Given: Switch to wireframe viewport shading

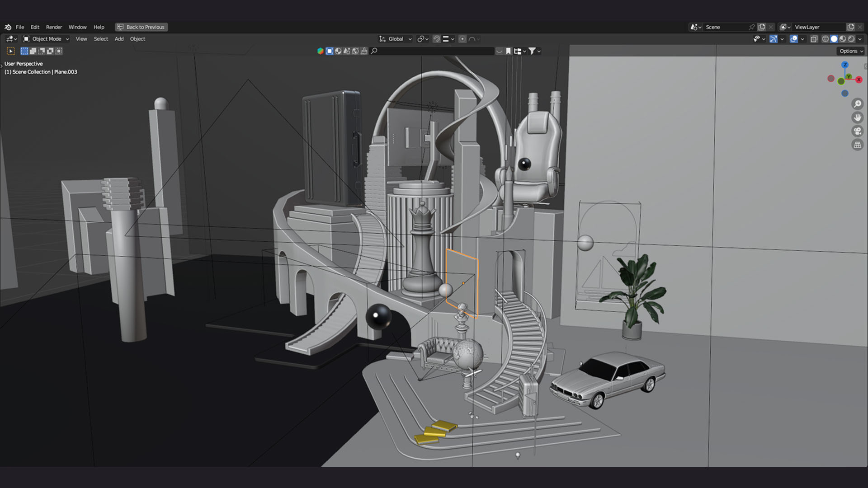Looking at the screenshot, I should (x=825, y=39).
